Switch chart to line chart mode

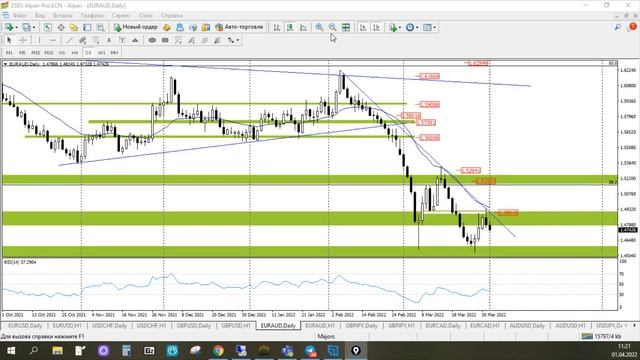coord(303,27)
